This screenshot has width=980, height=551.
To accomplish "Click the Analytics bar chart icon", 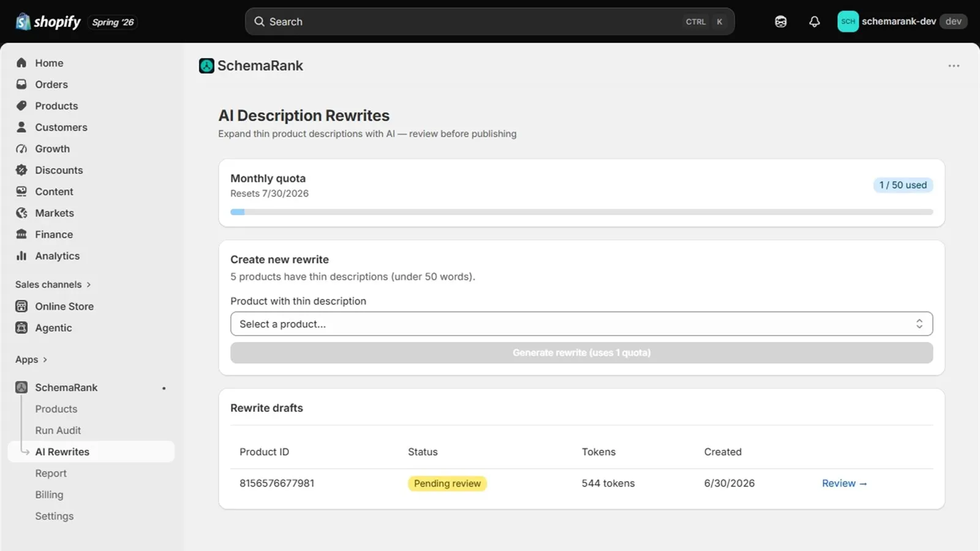I will tap(21, 255).
